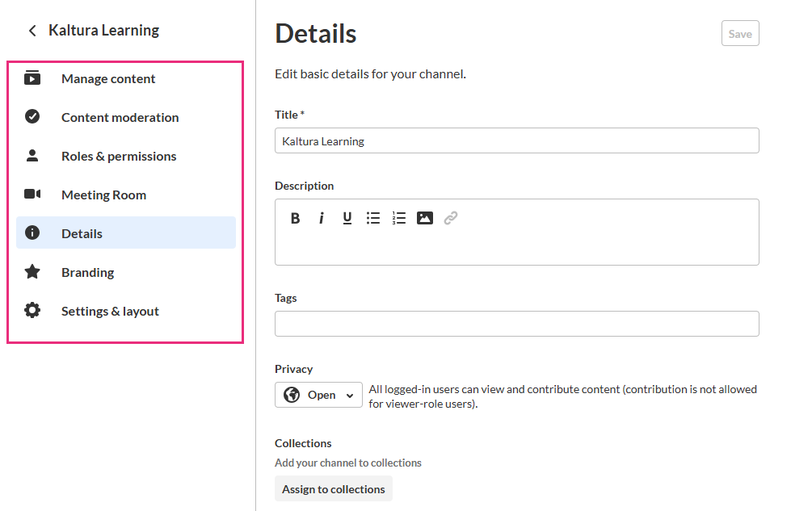Click into the Title input field
This screenshot has width=812, height=511.
[x=517, y=140]
